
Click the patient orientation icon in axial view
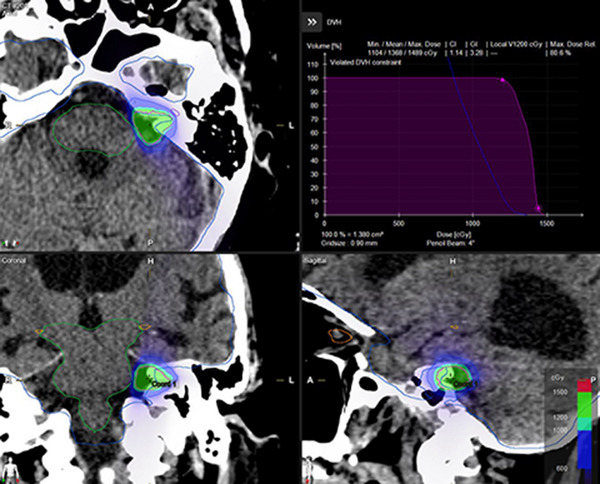(x=11, y=243)
